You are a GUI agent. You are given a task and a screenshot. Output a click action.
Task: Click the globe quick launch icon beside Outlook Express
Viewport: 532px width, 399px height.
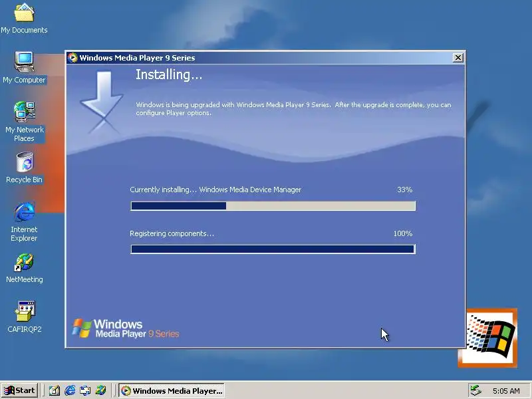point(100,390)
